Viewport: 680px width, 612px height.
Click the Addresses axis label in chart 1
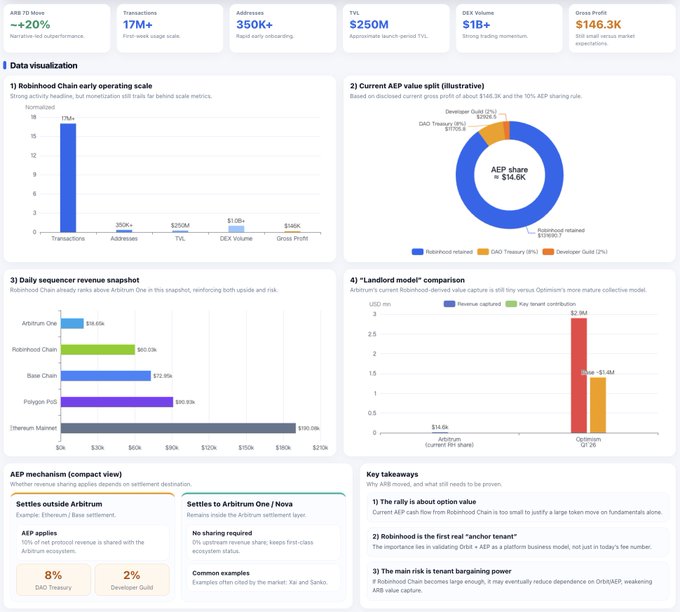coord(124,239)
